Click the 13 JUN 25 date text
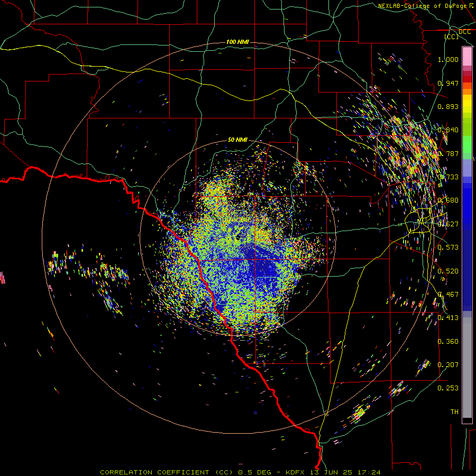476x476 pixels. (x=331, y=472)
